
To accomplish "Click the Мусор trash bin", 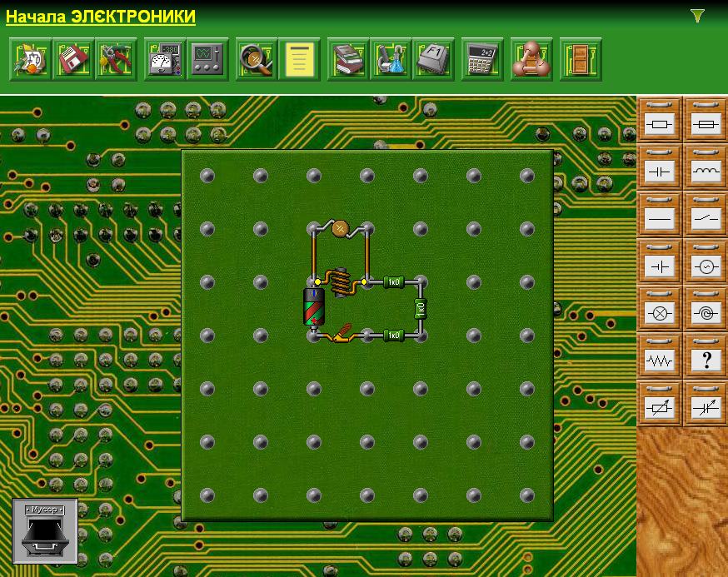I will click(45, 531).
